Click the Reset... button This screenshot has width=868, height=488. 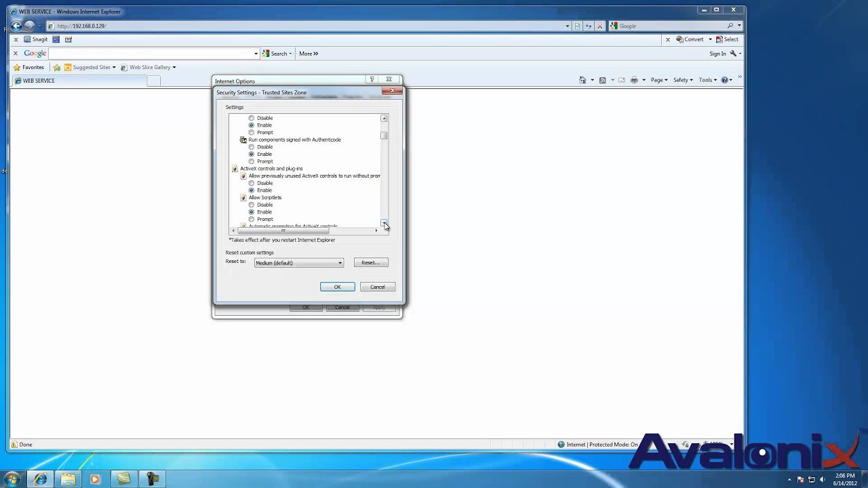371,262
